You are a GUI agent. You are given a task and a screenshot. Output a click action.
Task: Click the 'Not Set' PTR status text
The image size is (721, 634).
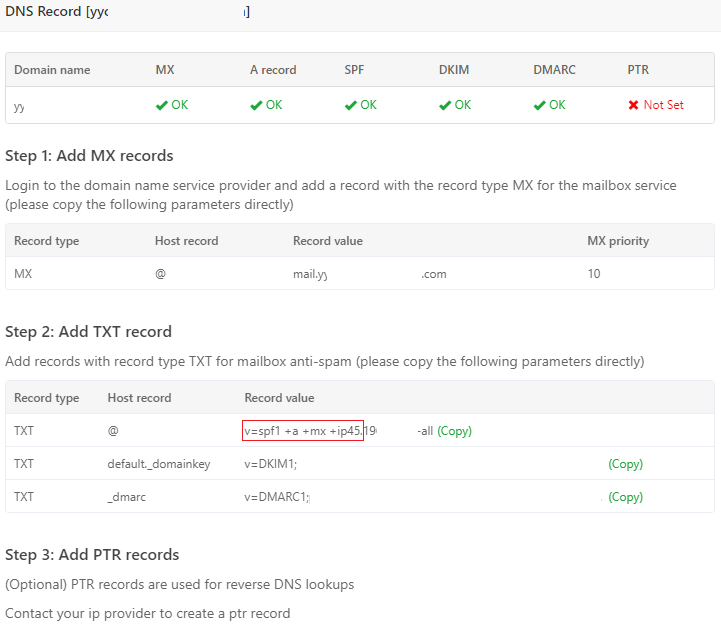coord(663,105)
